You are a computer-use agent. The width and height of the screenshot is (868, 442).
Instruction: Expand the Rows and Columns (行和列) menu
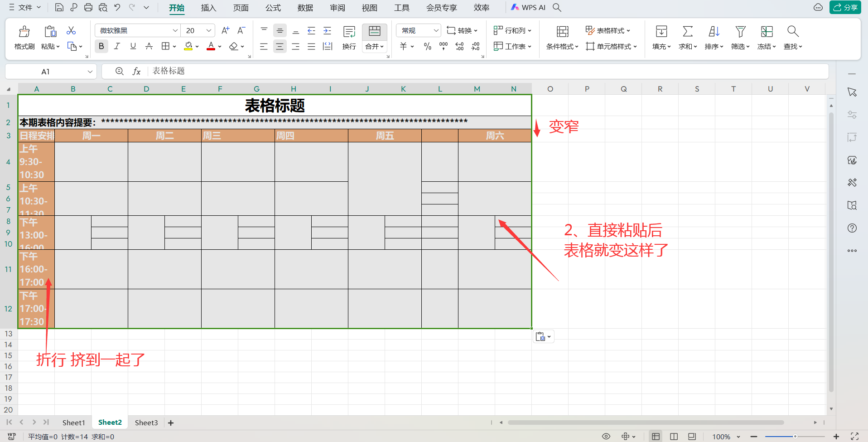512,30
